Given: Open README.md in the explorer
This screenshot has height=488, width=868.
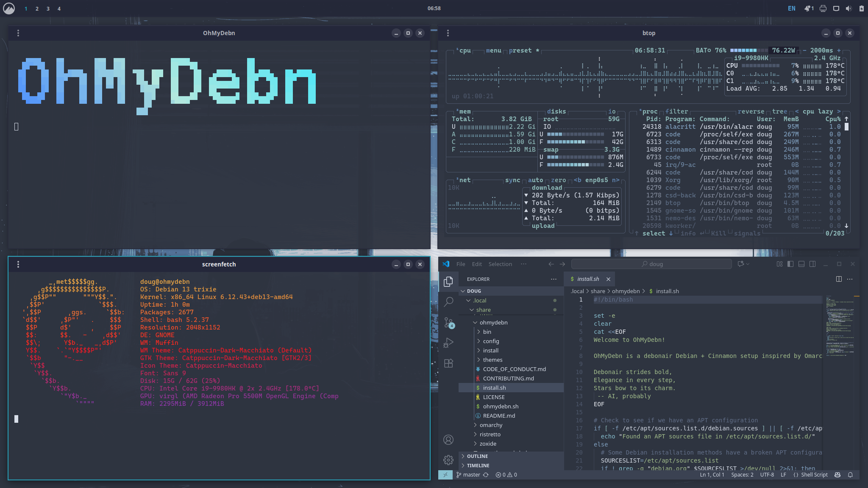Looking at the screenshot, I should (x=499, y=416).
